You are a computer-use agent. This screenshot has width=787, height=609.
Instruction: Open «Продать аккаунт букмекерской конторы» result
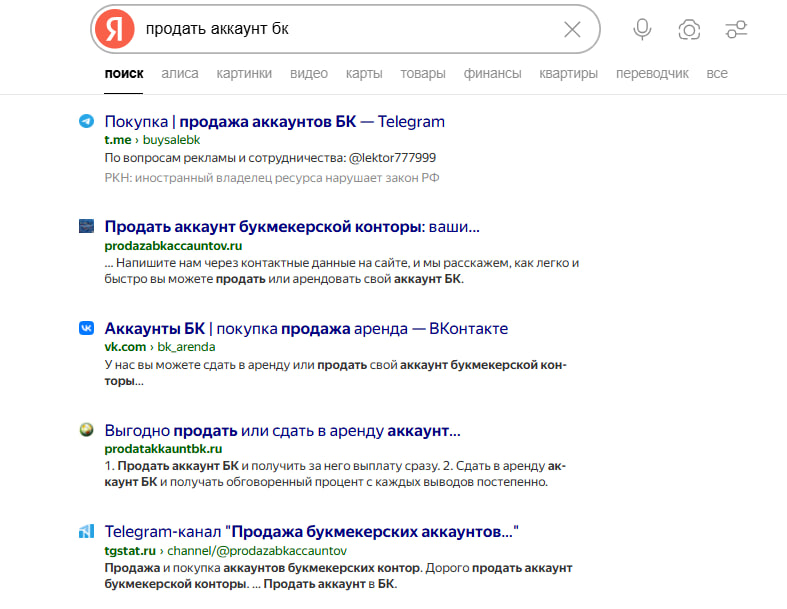click(x=292, y=227)
